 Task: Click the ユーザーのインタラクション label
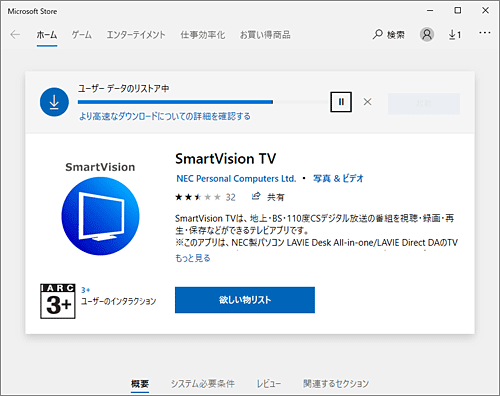click(x=118, y=301)
